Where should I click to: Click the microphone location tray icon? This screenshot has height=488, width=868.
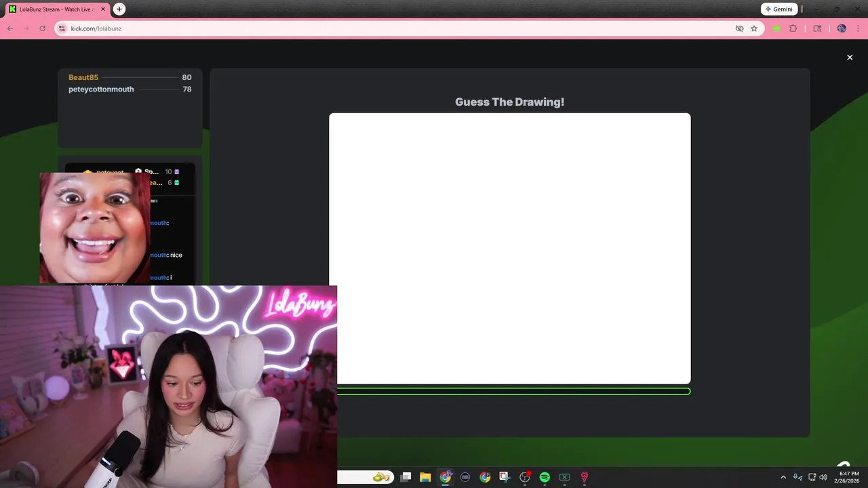pos(798,477)
